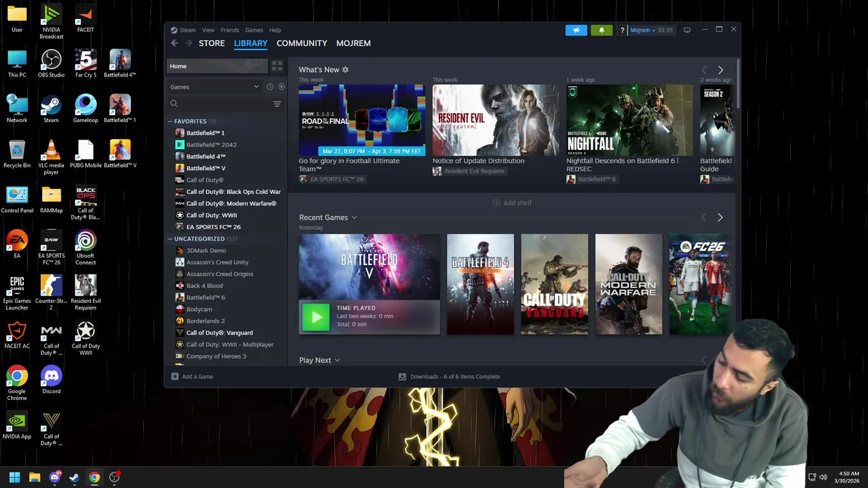Open What's New settings gear
This screenshot has width=868, height=488.
(345, 69)
